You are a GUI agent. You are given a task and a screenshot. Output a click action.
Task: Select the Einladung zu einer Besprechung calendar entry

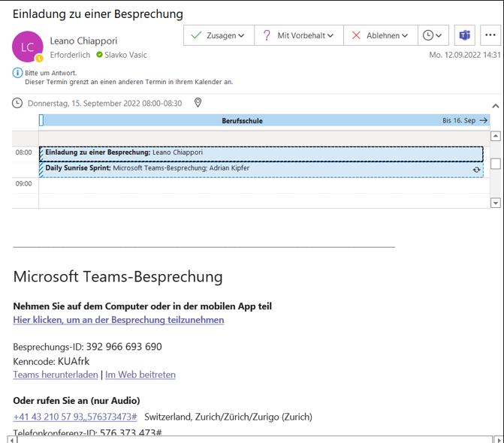(261, 154)
